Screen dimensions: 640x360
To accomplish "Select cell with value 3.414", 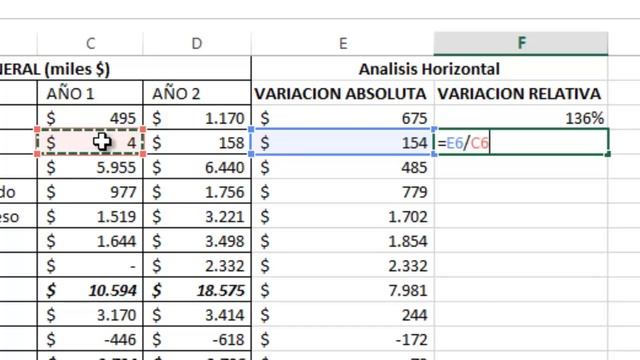I will (x=197, y=314).
